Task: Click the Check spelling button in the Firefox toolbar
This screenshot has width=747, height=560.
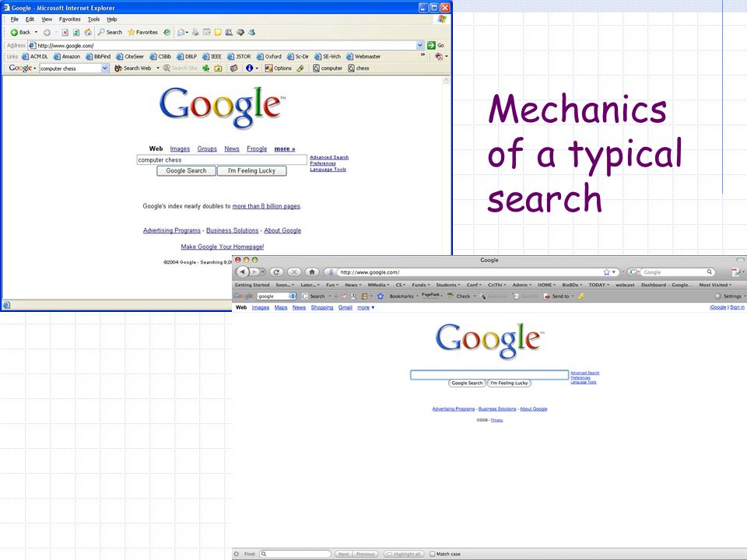Action: coord(459,296)
